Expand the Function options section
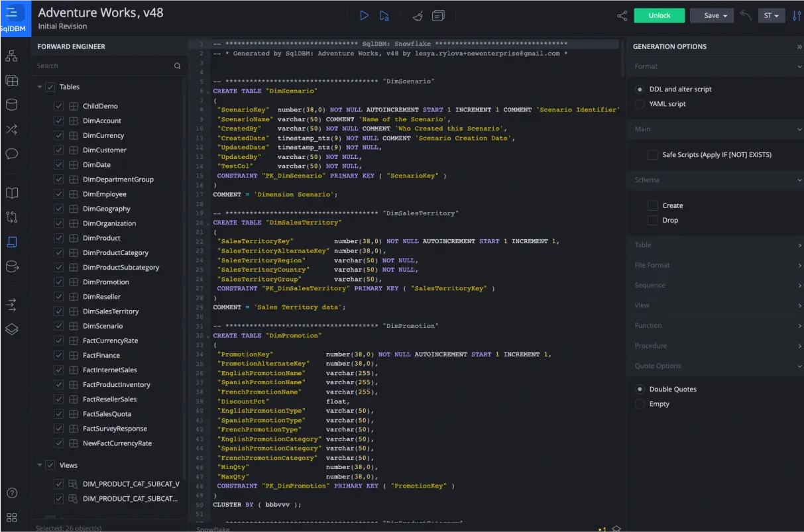804x532 pixels. click(715, 325)
